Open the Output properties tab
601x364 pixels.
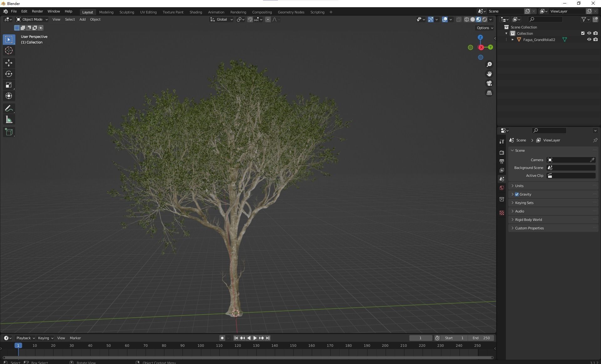(502, 161)
